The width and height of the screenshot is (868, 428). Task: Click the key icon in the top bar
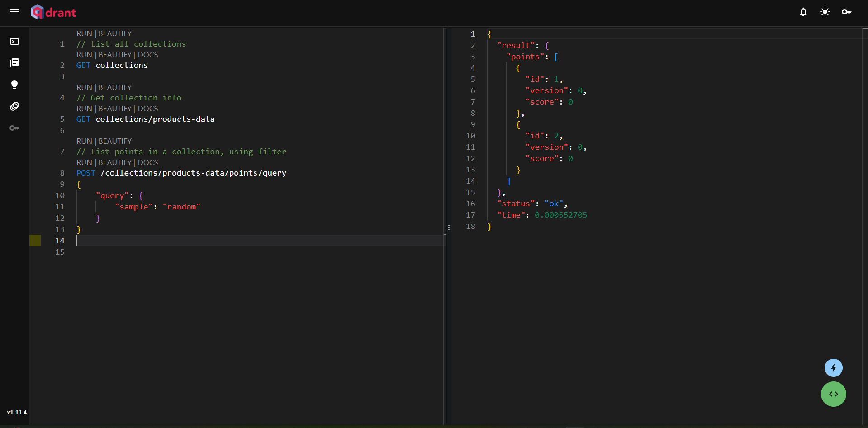[x=847, y=12]
